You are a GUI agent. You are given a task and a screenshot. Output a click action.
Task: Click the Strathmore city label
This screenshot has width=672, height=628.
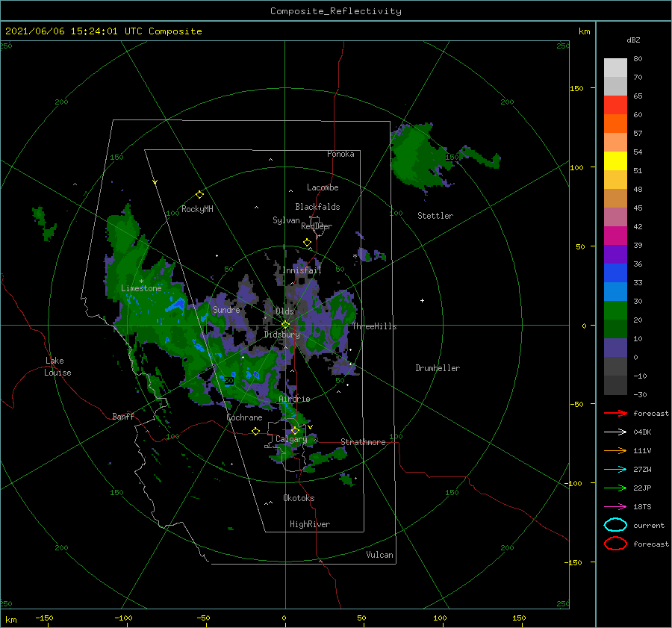click(x=363, y=442)
